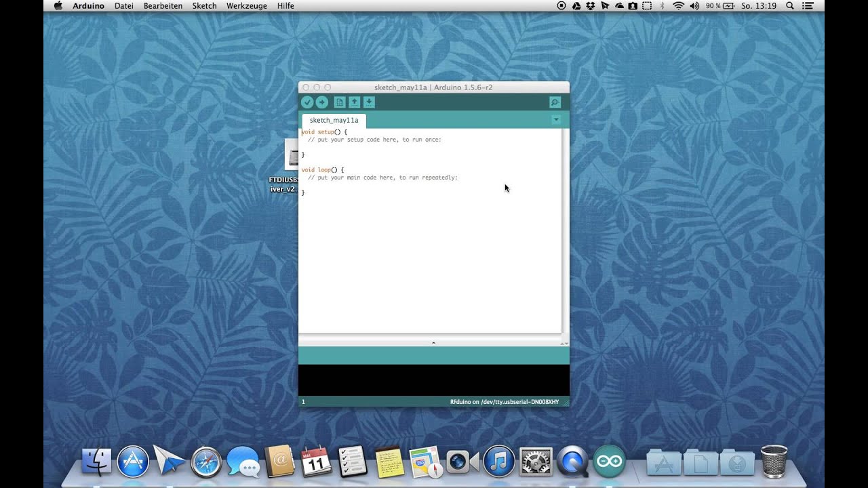Image resolution: width=868 pixels, height=488 pixels.
Task: Open the Bearbeiten menu
Action: pos(163,5)
